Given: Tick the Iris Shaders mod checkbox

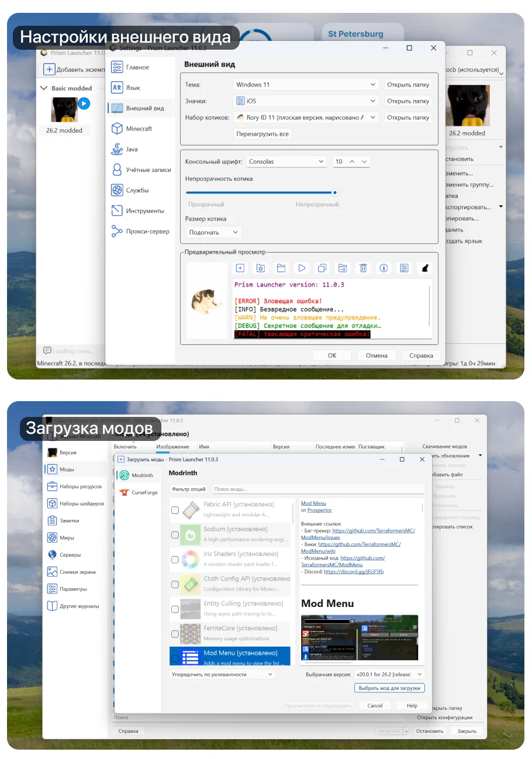Looking at the screenshot, I should coord(175,560).
